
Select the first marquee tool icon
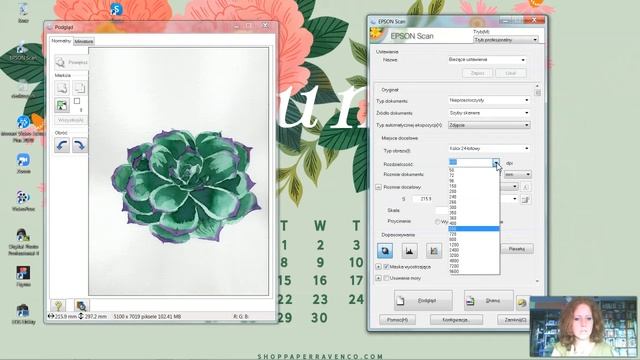point(62,88)
